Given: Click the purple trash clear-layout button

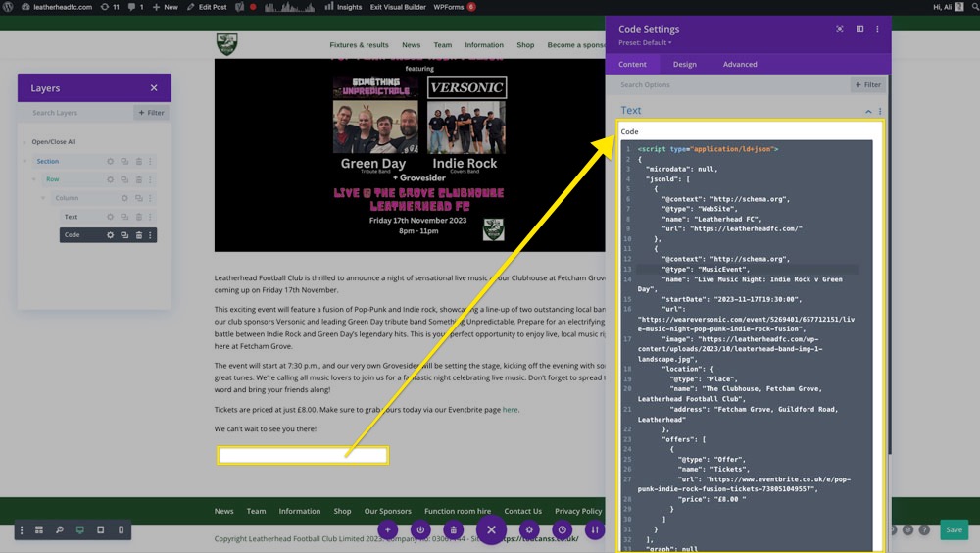Looking at the screenshot, I should click(454, 529).
